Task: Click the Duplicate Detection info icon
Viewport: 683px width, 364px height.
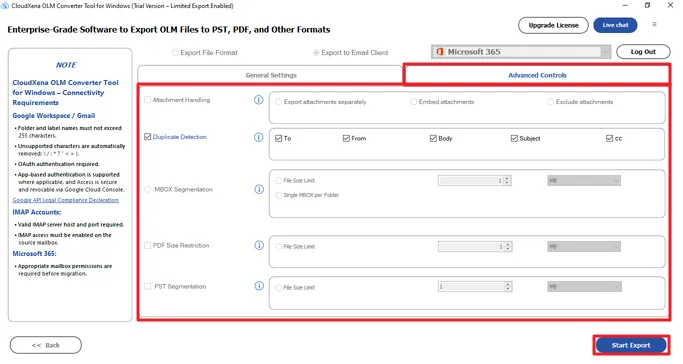Action: click(x=259, y=137)
